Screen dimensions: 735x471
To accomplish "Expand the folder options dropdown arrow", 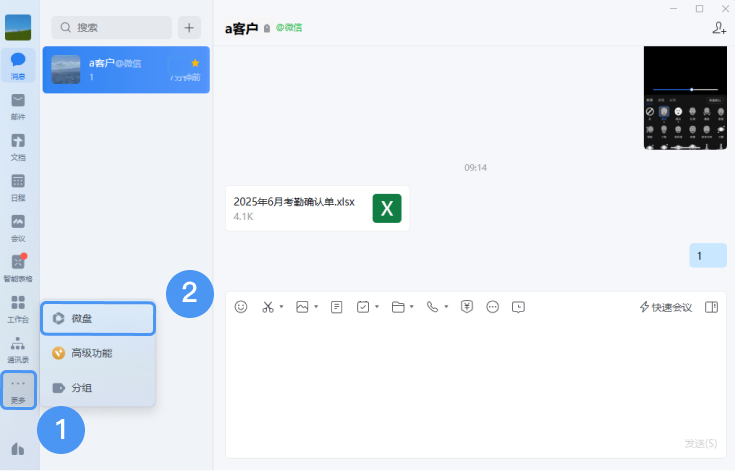I will tap(412, 307).
